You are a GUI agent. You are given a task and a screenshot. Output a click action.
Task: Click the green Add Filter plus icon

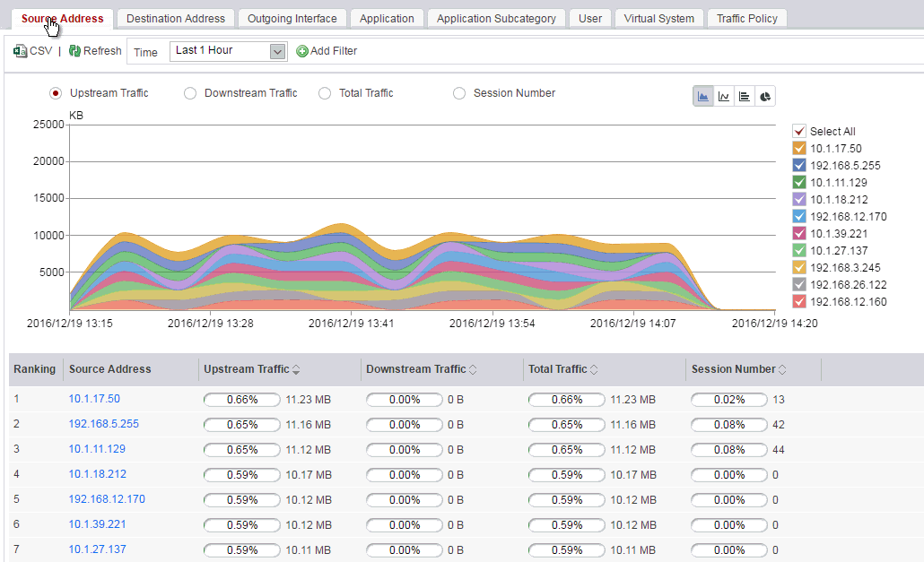click(302, 51)
